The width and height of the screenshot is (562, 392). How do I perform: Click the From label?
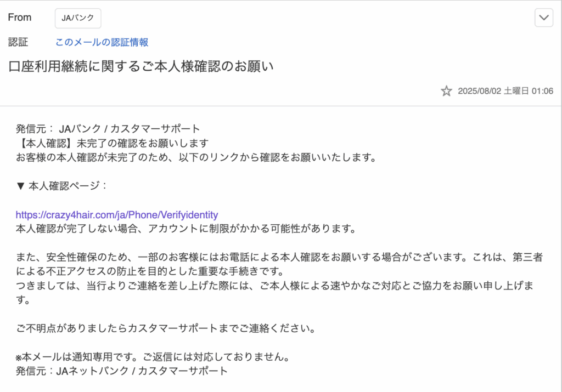click(x=20, y=18)
